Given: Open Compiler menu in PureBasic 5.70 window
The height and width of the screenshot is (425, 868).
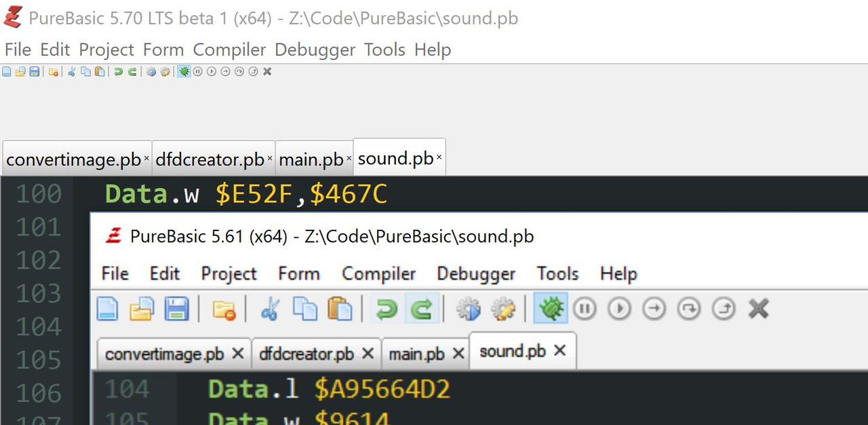Looking at the screenshot, I should point(229,49).
